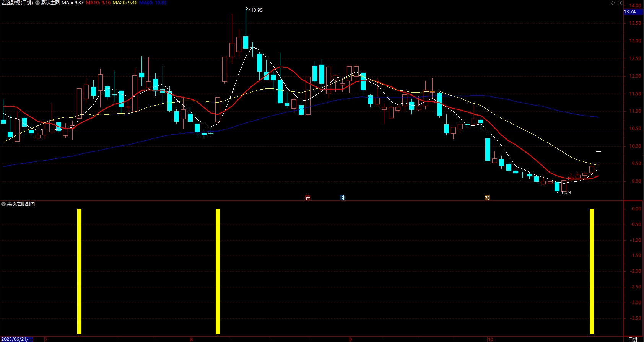Select the MA5: 9.37 indicator label
The width and height of the screenshot is (644, 342).
click(73, 3)
